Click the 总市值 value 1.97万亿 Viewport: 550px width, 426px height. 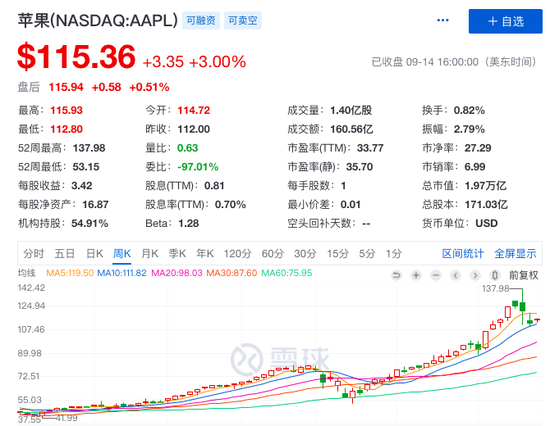pyautogui.click(x=485, y=186)
